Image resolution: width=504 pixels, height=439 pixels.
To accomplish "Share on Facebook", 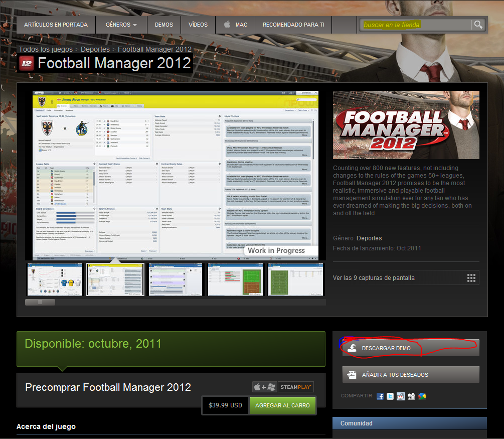I will (x=380, y=396).
